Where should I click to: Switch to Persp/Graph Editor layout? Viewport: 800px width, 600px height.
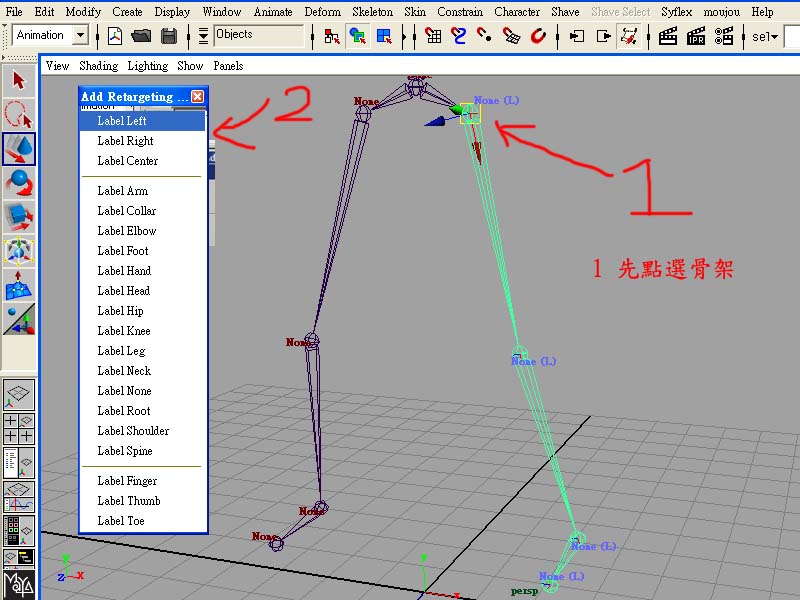point(19,497)
